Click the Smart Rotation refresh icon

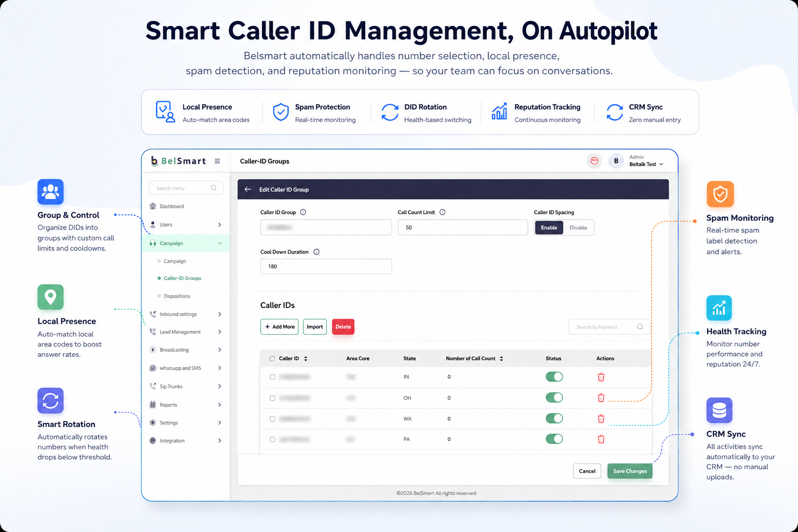pos(50,401)
